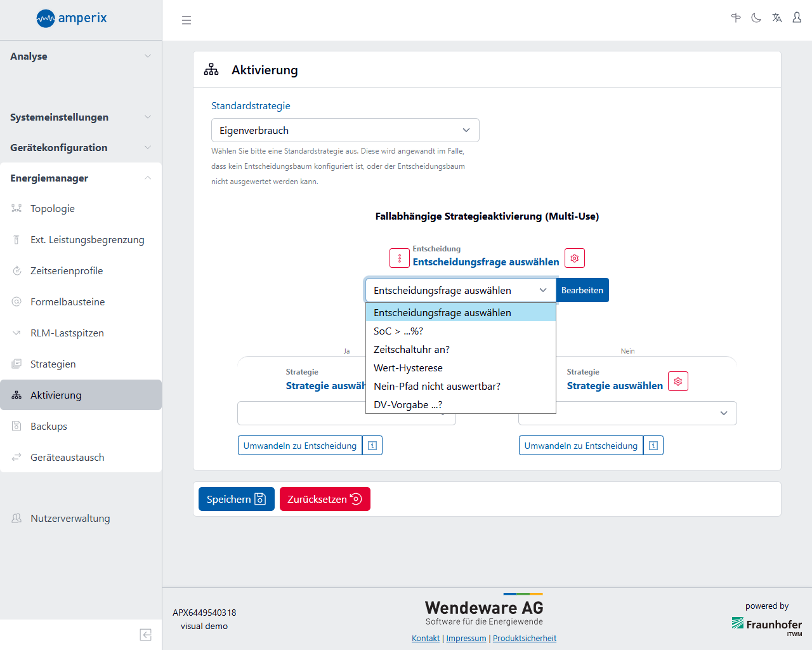Open the Impressum footer link
The image size is (812, 650).
466,639
